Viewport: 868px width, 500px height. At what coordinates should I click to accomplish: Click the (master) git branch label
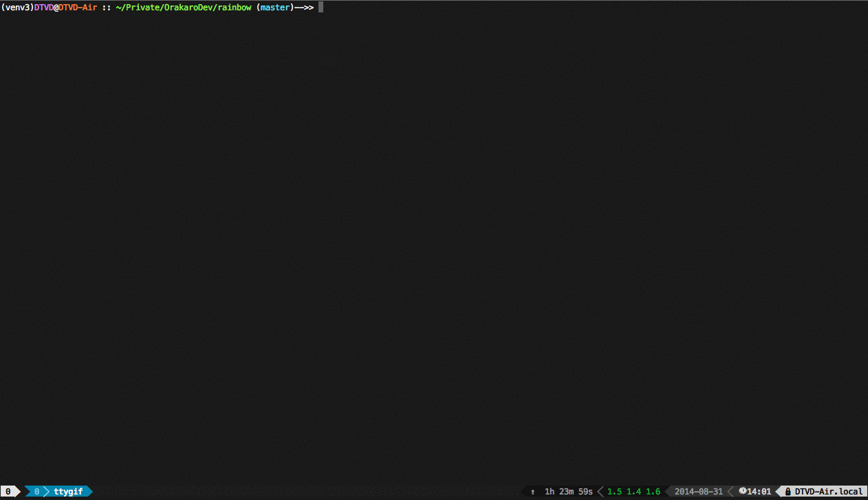tap(275, 8)
